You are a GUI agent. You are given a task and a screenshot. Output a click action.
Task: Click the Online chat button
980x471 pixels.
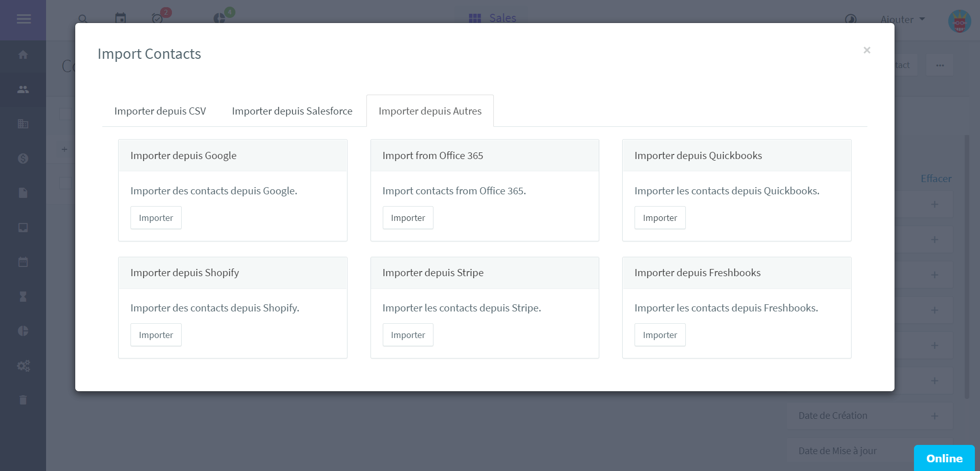tap(944, 458)
